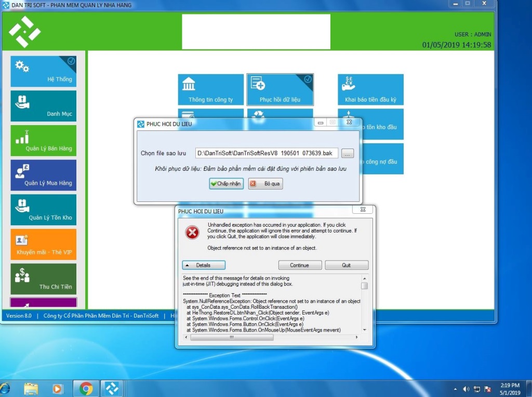Screen dimensions: 532x397
Task: Click 'Công ty Cổ Phần Phần Mềm Dân Trí' status text
Action: click(86, 316)
